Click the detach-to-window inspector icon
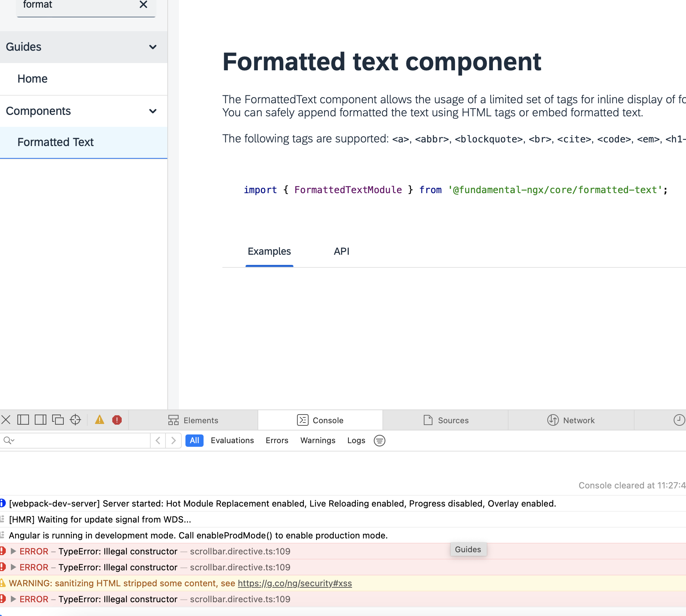This screenshot has width=686, height=616. coord(58,420)
